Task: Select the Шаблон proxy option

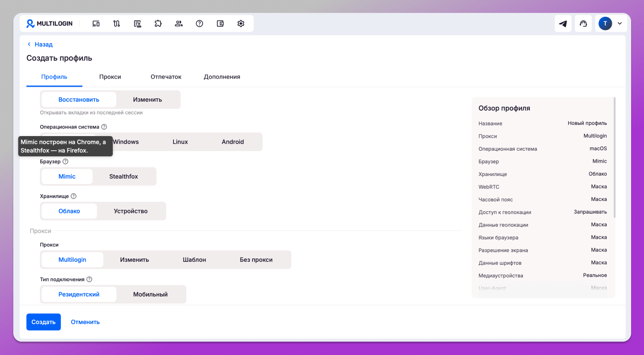Action: coord(194,260)
